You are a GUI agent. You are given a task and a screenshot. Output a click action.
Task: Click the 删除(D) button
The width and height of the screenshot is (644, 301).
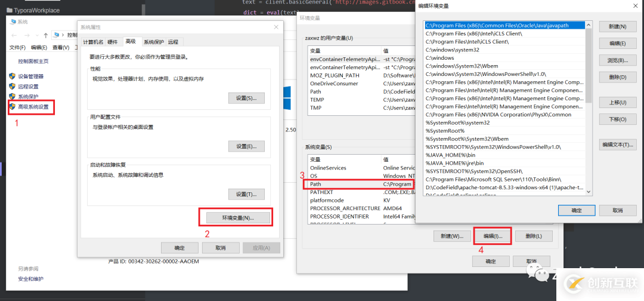617,77
